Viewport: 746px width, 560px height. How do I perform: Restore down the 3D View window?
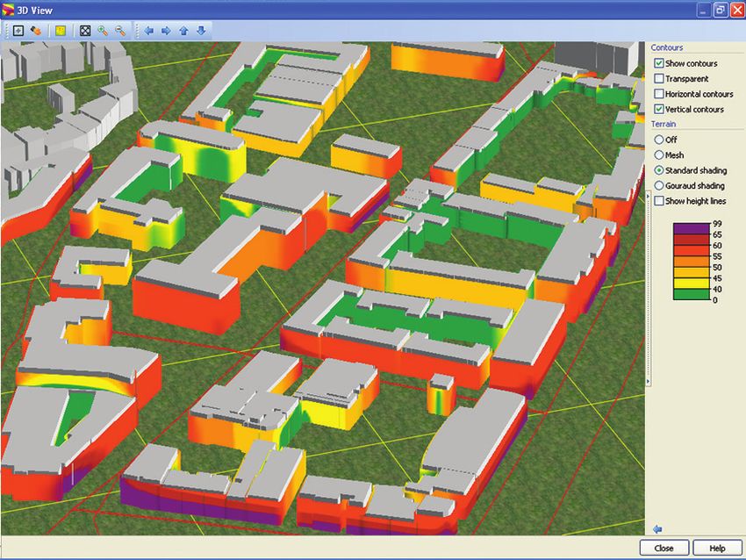[x=721, y=10]
